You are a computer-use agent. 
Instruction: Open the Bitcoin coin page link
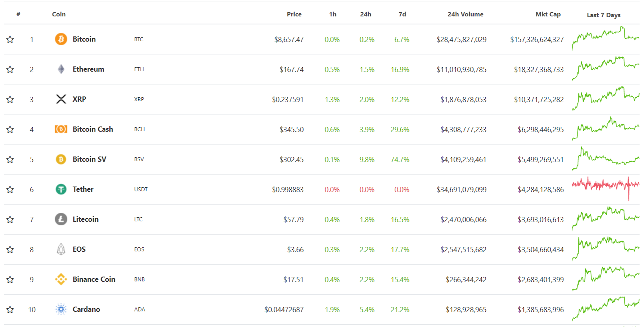84,39
